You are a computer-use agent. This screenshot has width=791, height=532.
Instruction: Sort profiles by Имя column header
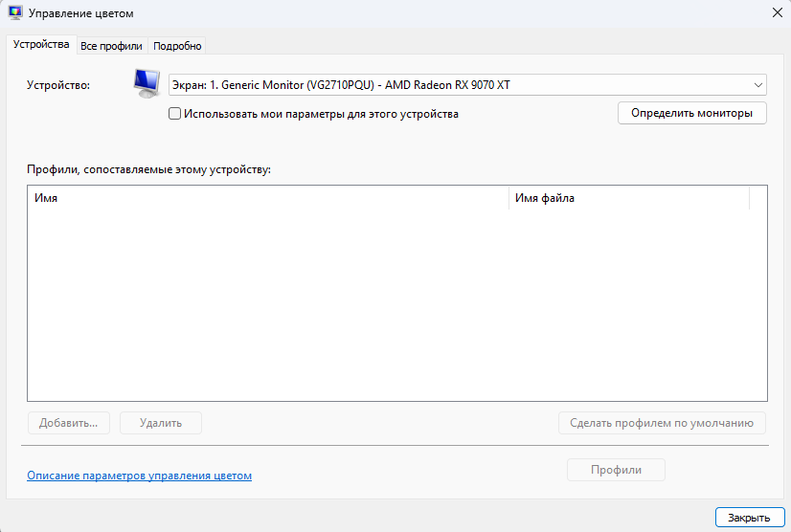click(268, 198)
